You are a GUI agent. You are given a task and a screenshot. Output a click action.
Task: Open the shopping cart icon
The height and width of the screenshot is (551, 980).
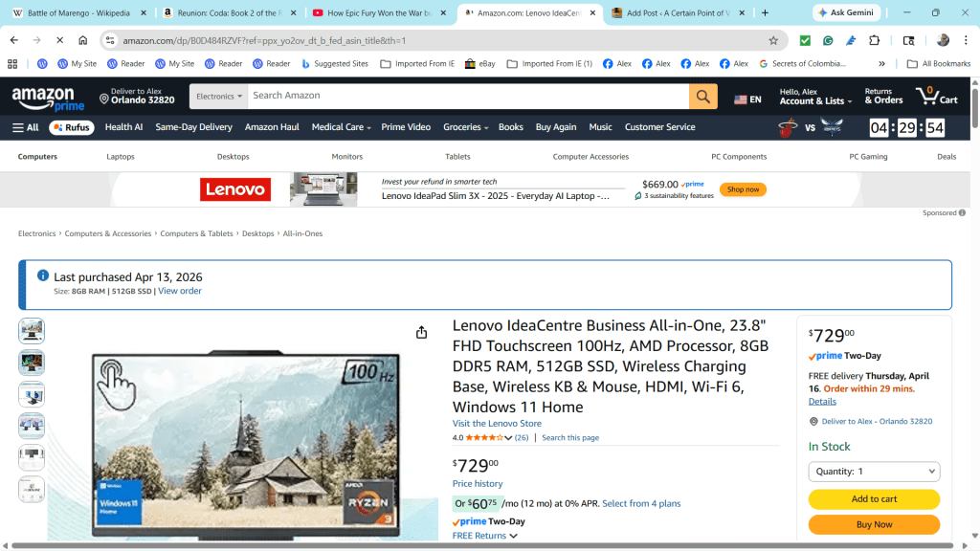(935, 97)
